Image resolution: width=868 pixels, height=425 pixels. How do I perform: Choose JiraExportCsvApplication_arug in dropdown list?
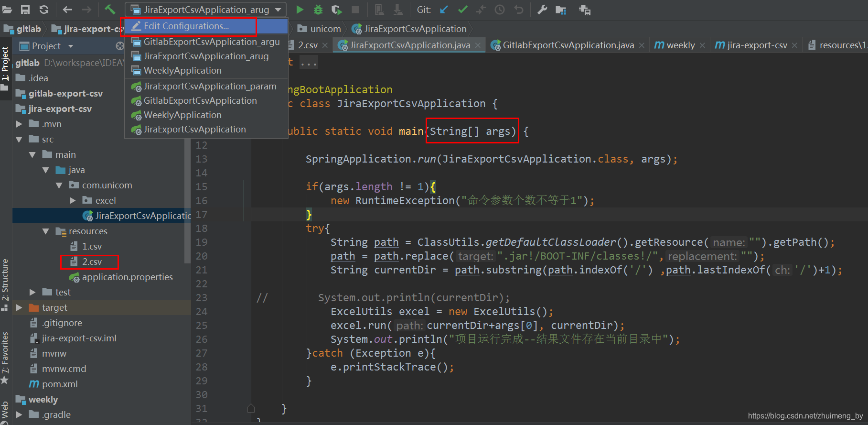click(x=206, y=56)
